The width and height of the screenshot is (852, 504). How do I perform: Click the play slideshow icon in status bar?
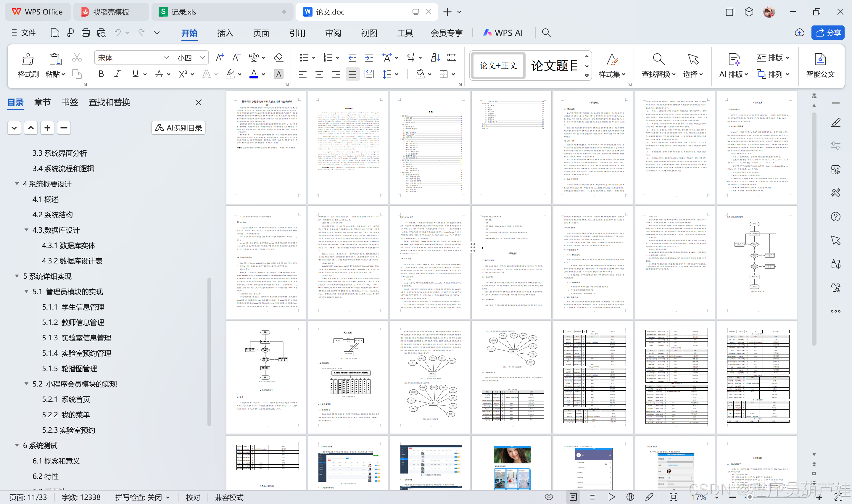[x=612, y=497]
